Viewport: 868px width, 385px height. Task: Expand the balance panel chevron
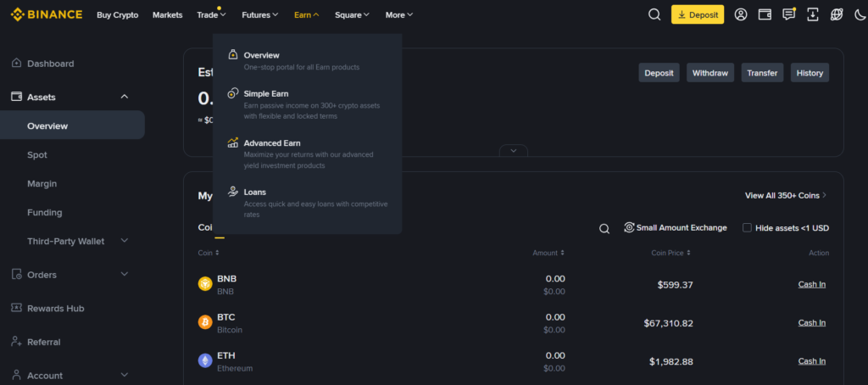tap(513, 151)
